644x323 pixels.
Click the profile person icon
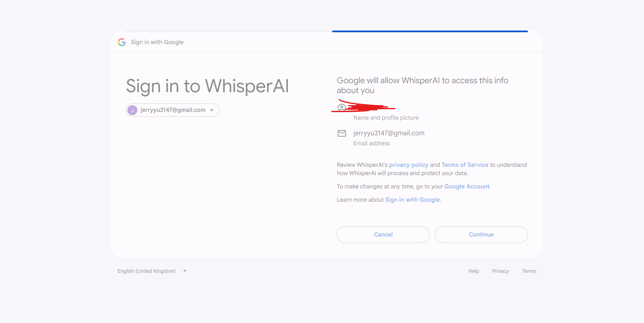[x=342, y=108]
